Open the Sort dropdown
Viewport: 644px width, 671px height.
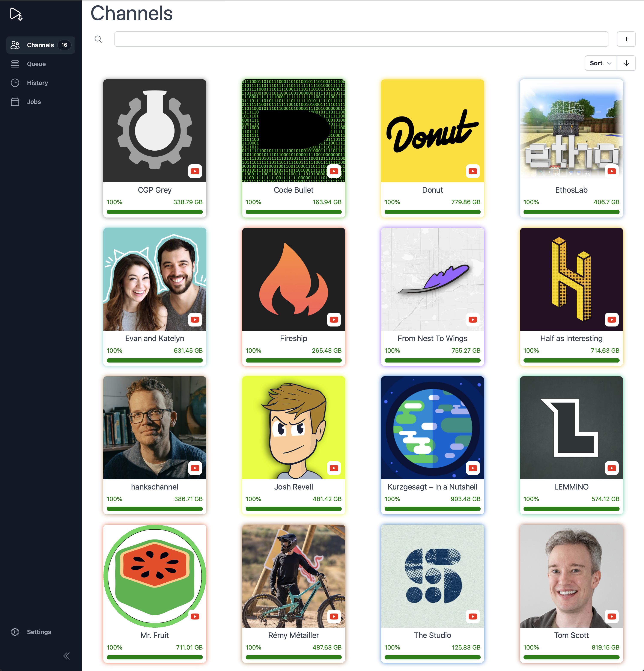pos(600,63)
